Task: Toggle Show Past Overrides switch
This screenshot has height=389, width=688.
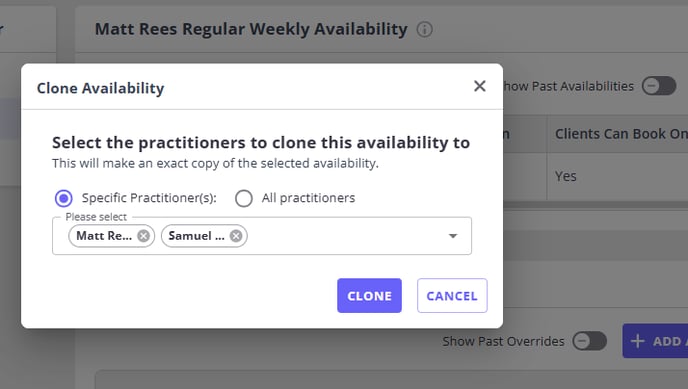Action: coord(590,341)
